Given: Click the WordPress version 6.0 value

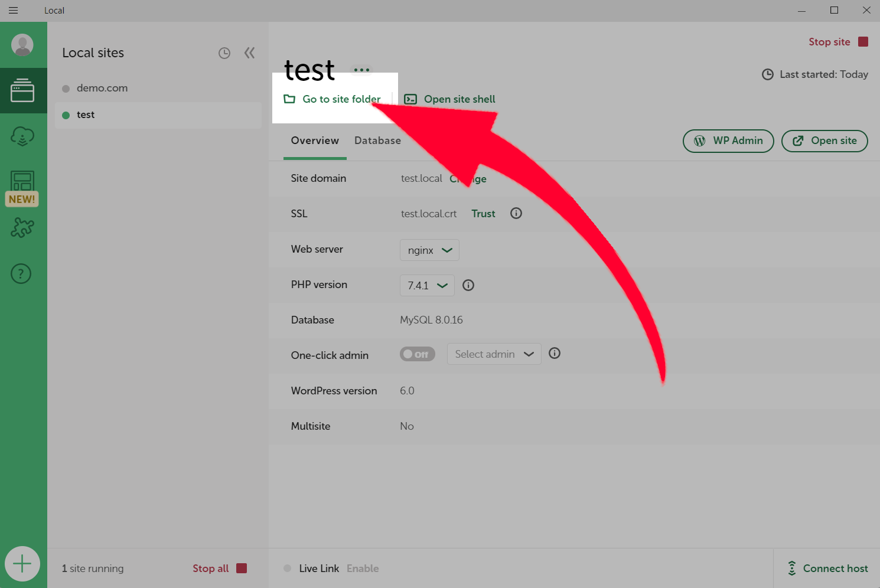Looking at the screenshot, I should point(407,391).
